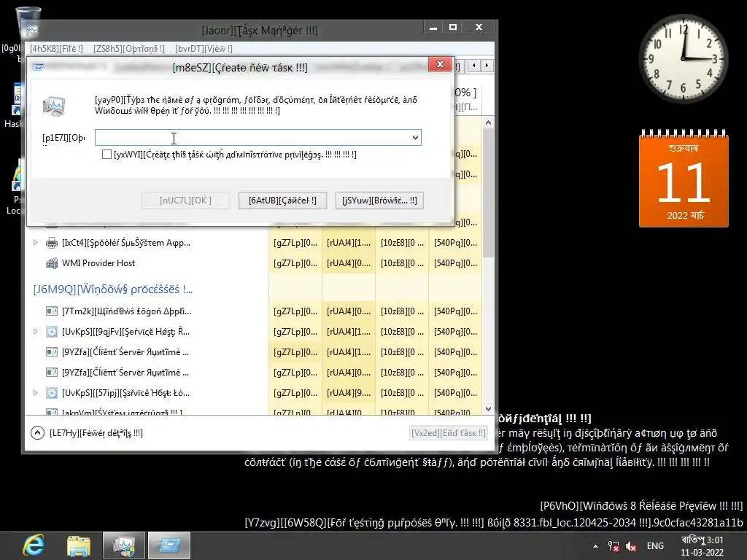Maximize the Task Manager window

tap(453, 28)
